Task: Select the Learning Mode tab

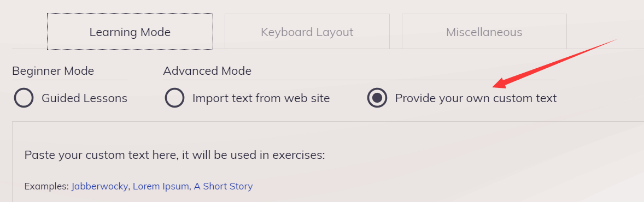Action: (x=130, y=32)
